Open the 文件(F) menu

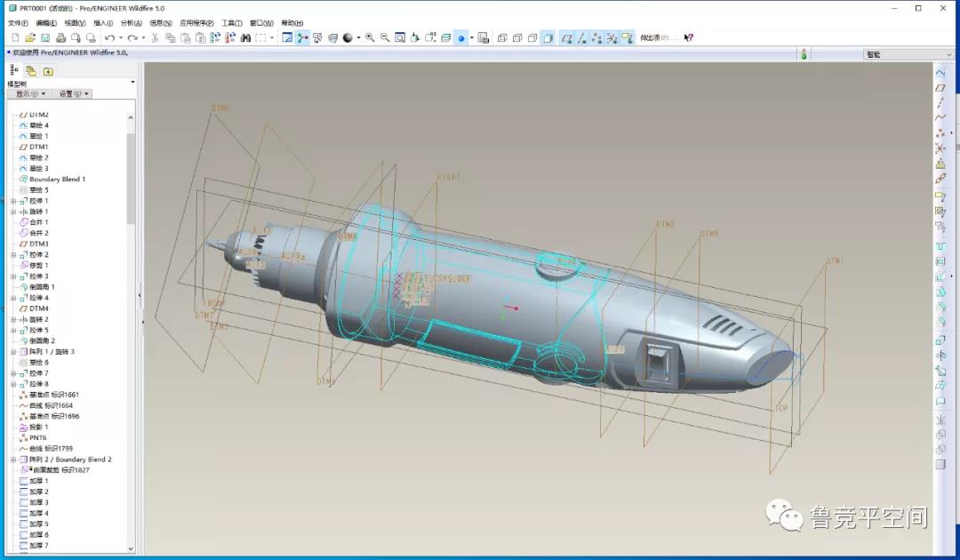(x=18, y=23)
